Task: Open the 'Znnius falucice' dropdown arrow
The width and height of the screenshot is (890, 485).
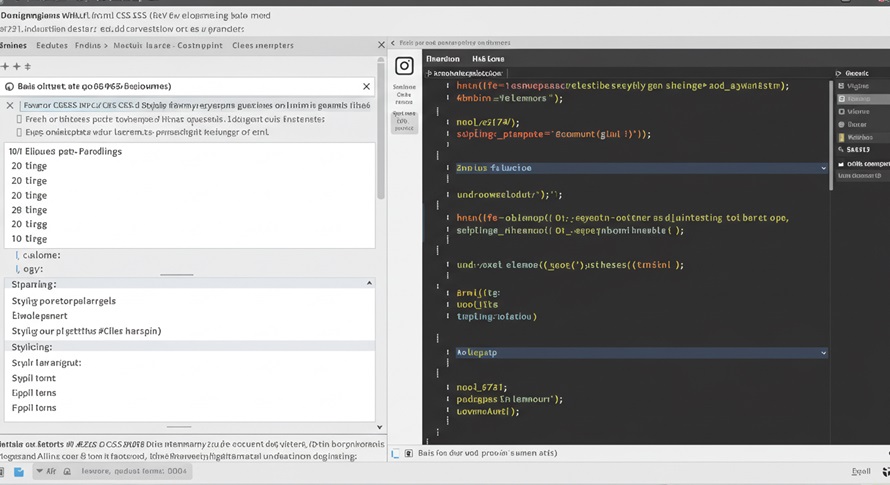Action: click(823, 168)
